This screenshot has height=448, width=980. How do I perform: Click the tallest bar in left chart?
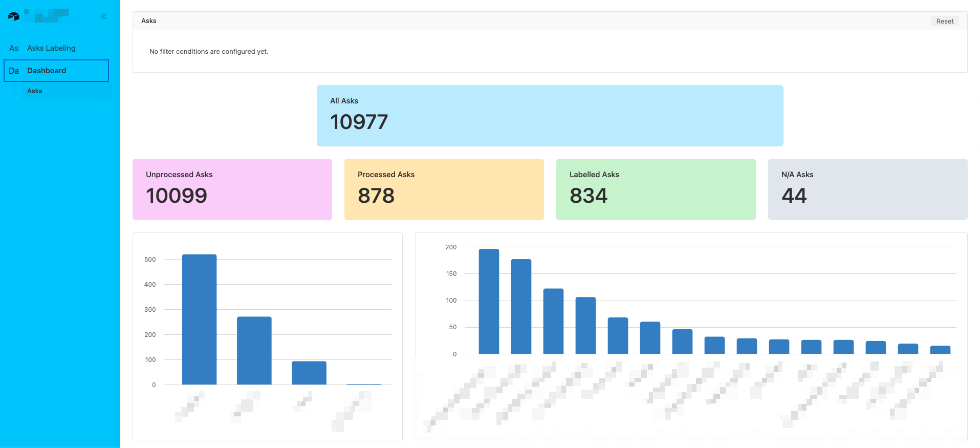tap(199, 319)
